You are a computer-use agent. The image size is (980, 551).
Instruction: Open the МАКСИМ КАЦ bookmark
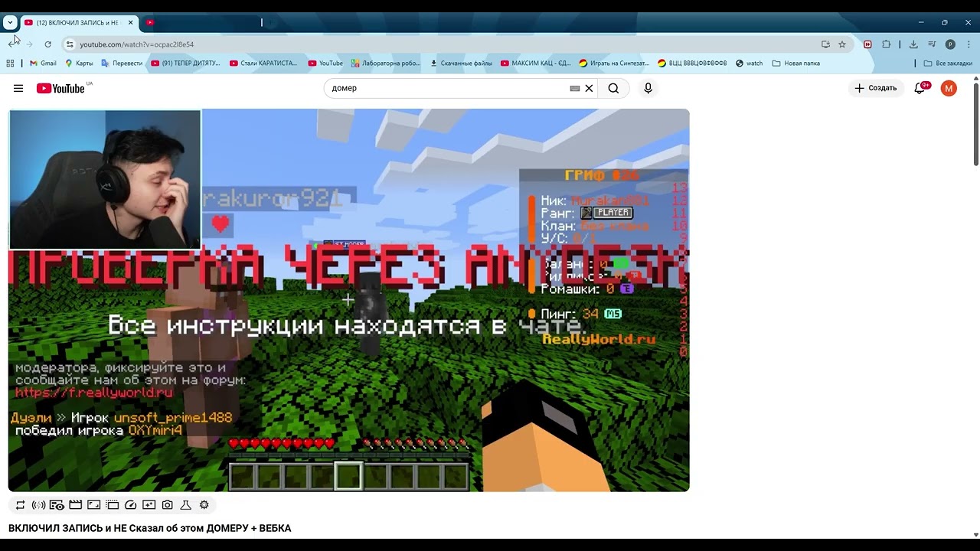pyautogui.click(x=535, y=64)
